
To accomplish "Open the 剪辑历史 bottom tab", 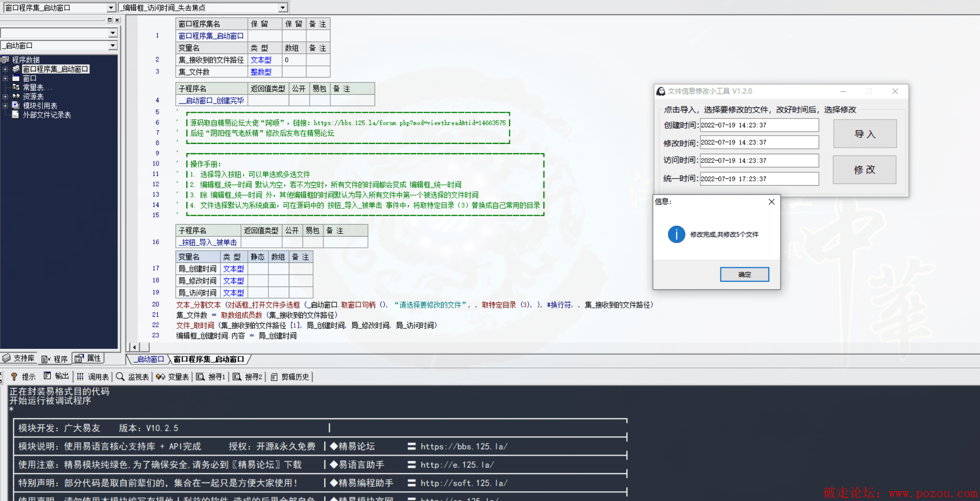I will pos(290,377).
